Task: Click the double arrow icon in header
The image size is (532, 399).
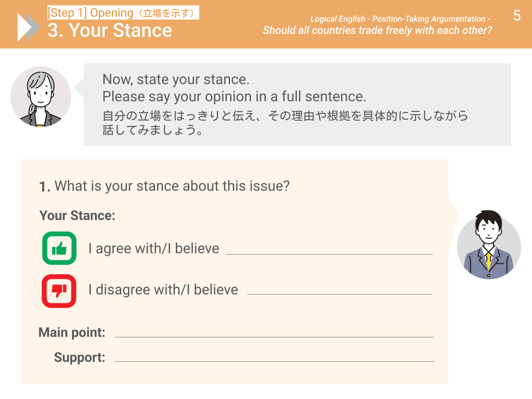Action: click(x=28, y=27)
